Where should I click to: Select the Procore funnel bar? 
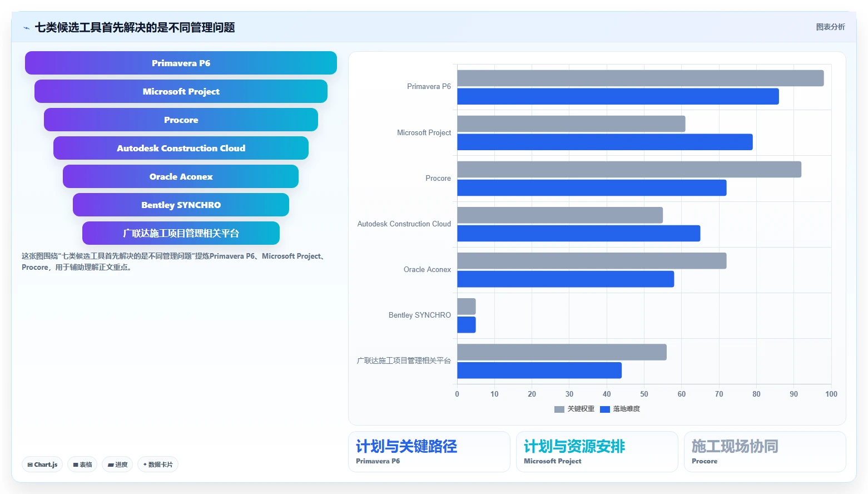pos(181,120)
